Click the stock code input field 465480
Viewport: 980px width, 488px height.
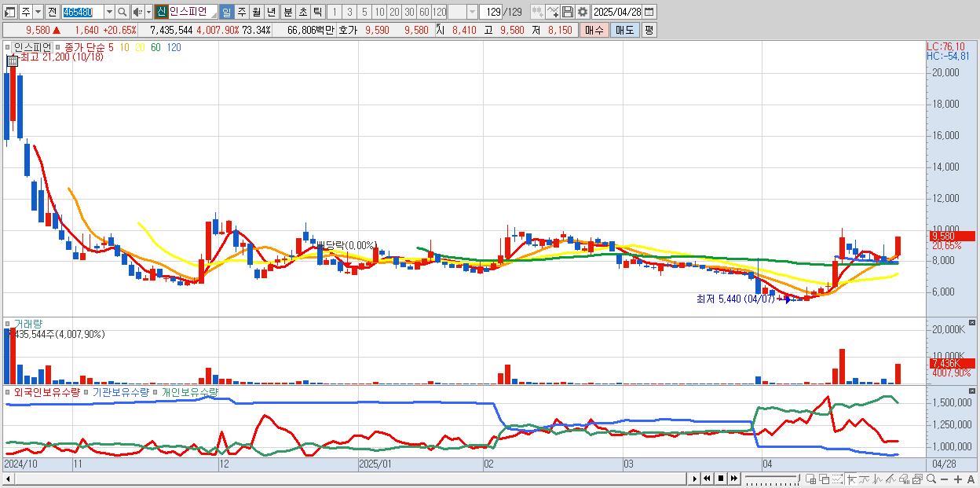82,12
